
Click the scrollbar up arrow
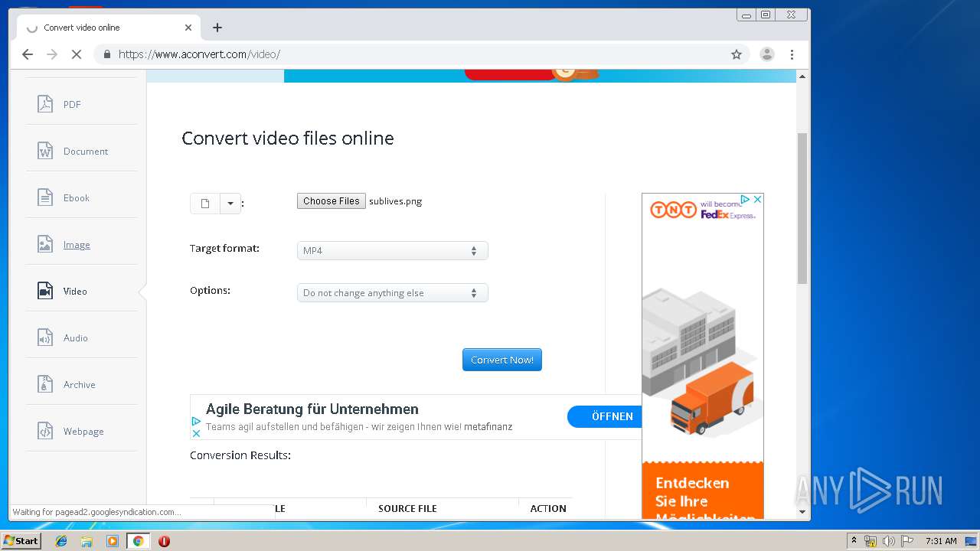click(x=802, y=77)
